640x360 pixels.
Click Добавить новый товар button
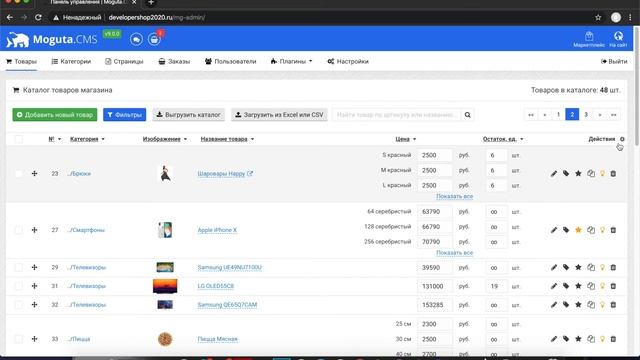tap(55, 115)
